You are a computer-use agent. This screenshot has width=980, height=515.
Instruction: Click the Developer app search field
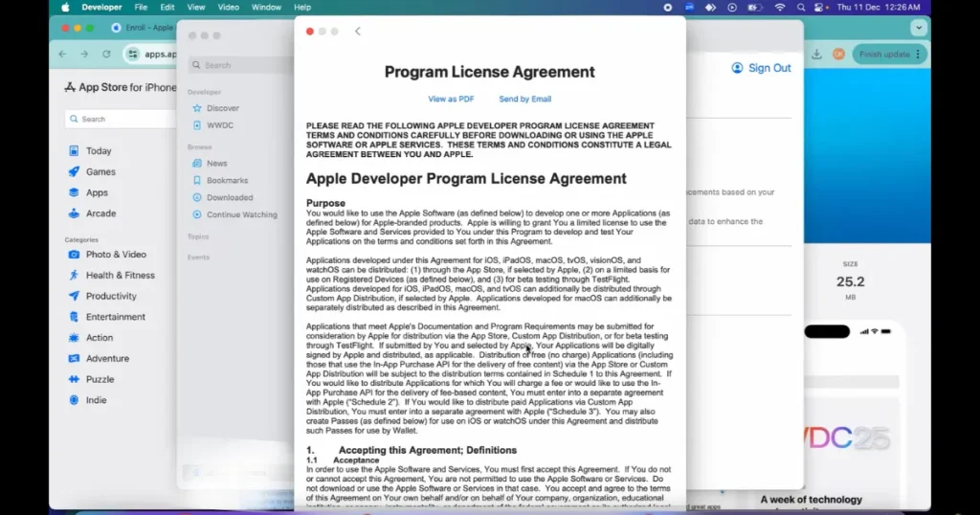(241, 65)
